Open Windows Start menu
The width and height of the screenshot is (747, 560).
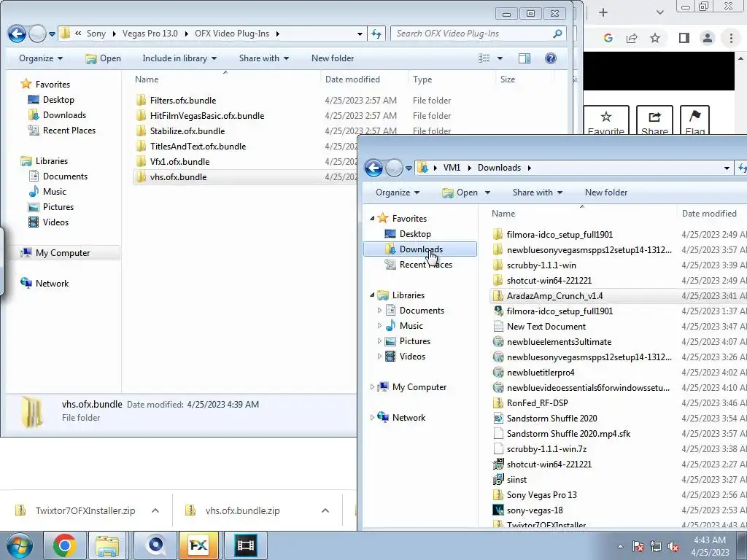19,545
